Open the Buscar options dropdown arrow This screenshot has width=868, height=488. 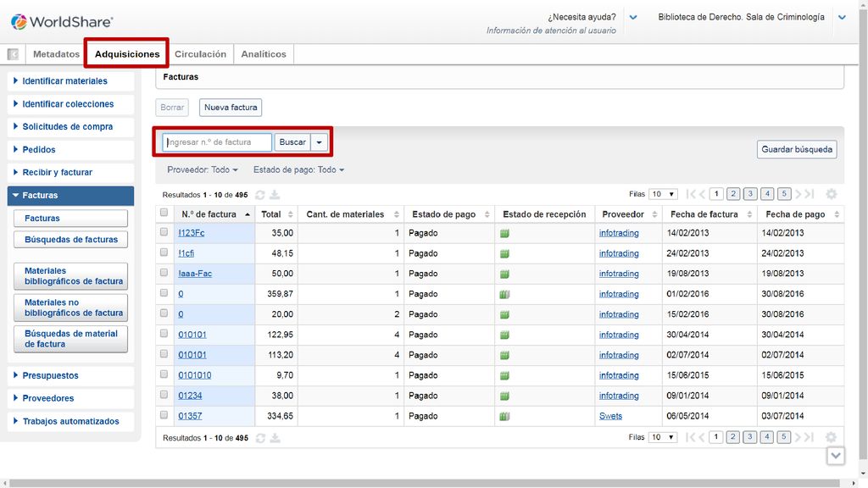(x=319, y=142)
